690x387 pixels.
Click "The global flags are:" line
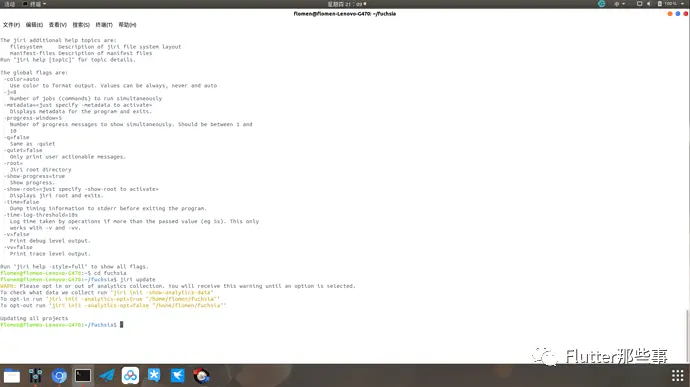pyautogui.click(x=34, y=73)
